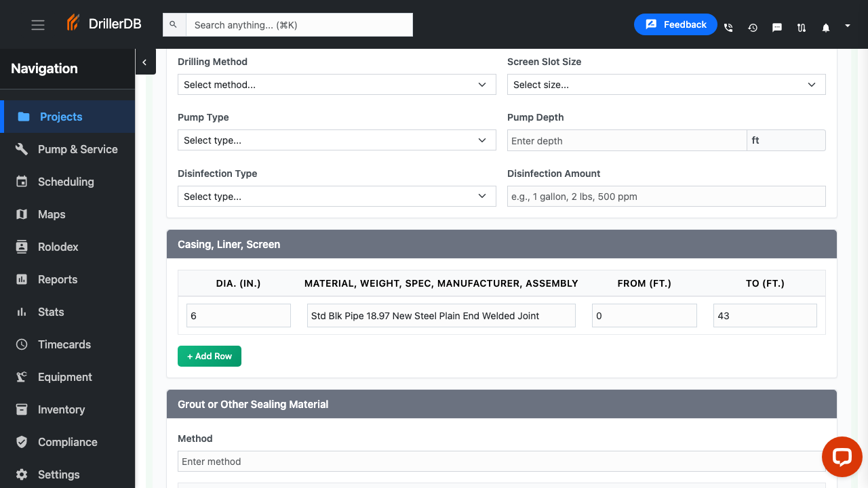Toggle the hamburger menu icon
Viewport: 868px width, 488px height.
click(x=38, y=25)
